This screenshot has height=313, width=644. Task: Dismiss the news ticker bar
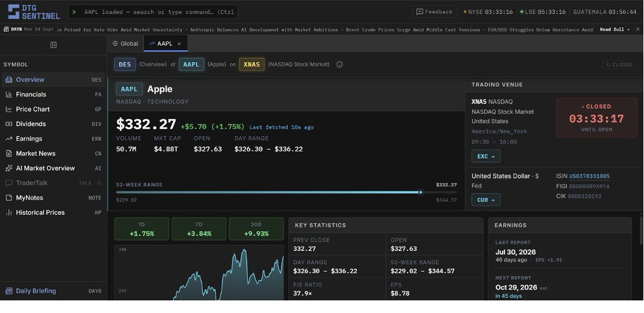[x=638, y=30]
